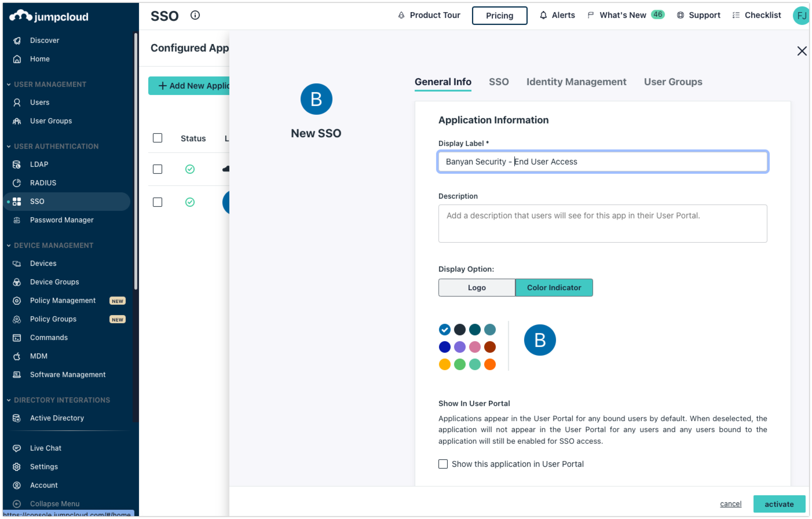The width and height of the screenshot is (812, 519).
Task: Click the activate button
Action: point(779,504)
